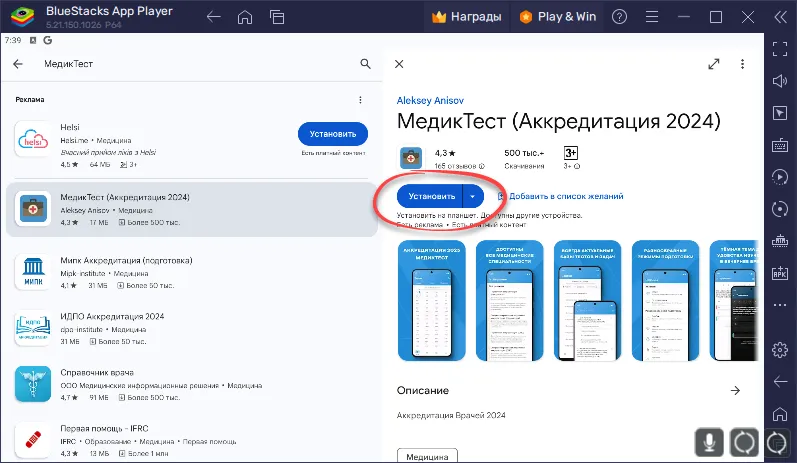Image resolution: width=797 pixels, height=463 pixels.
Task: Open first screenshot thumbnail Аккредитация МедикТест
Action: tap(432, 300)
